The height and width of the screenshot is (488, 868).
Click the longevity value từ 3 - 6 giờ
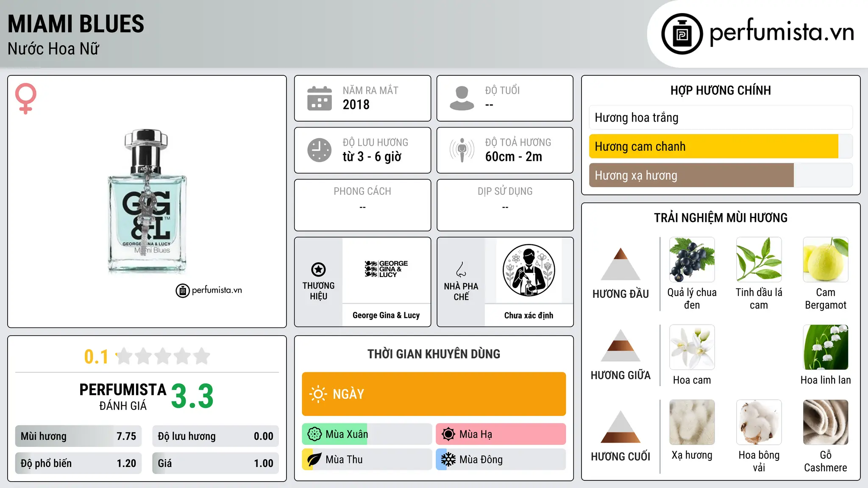[372, 157]
